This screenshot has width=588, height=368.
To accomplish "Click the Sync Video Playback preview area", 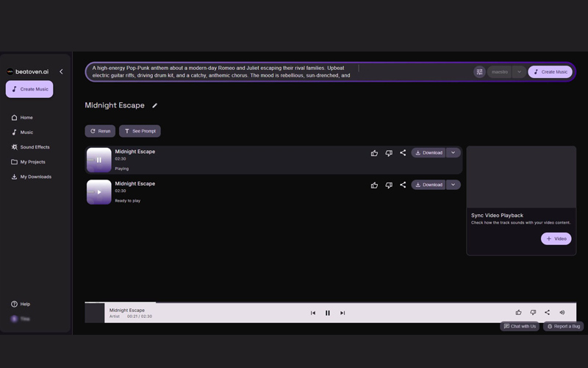I will point(521,177).
